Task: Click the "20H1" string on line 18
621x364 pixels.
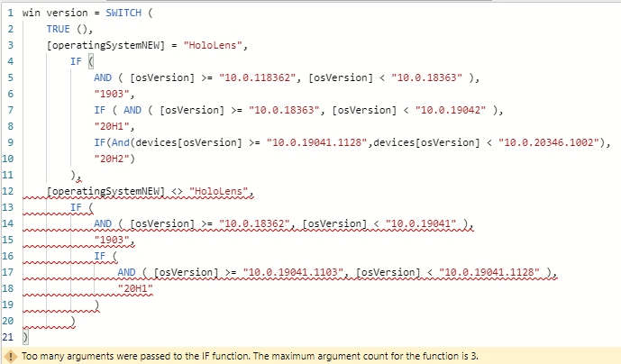Action: [135, 289]
